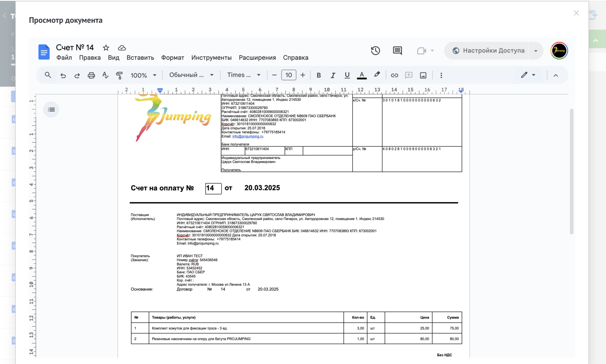Click the Счет на оплату № heading

[x=162, y=188]
